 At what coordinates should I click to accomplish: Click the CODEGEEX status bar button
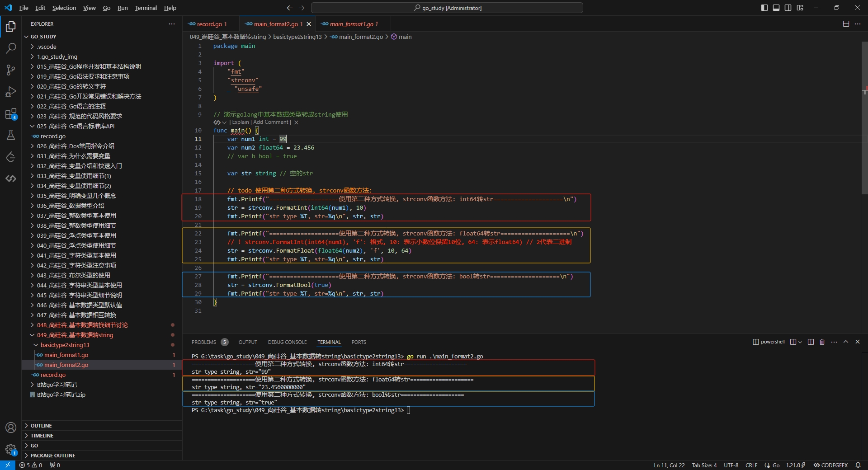pyautogui.click(x=830, y=465)
